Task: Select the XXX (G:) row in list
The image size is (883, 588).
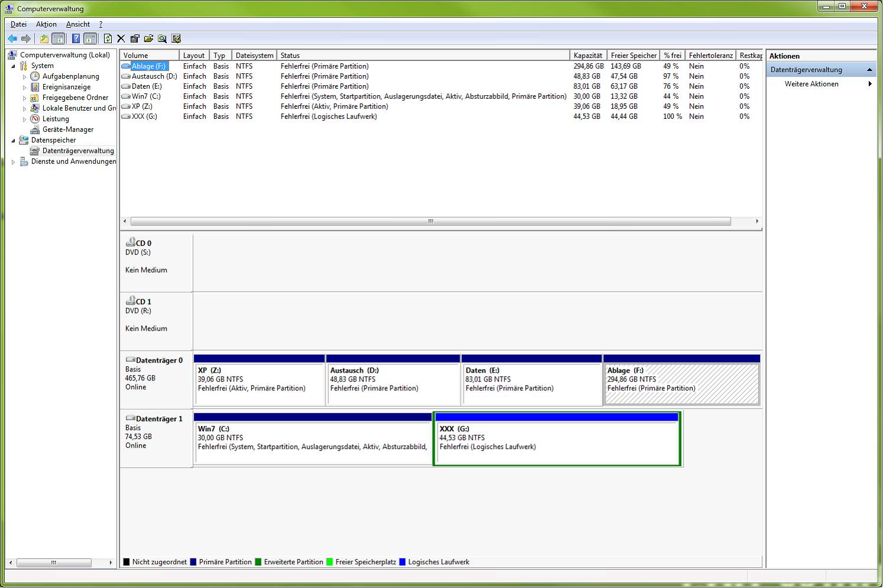Action: pyautogui.click(x=441, y=117)
